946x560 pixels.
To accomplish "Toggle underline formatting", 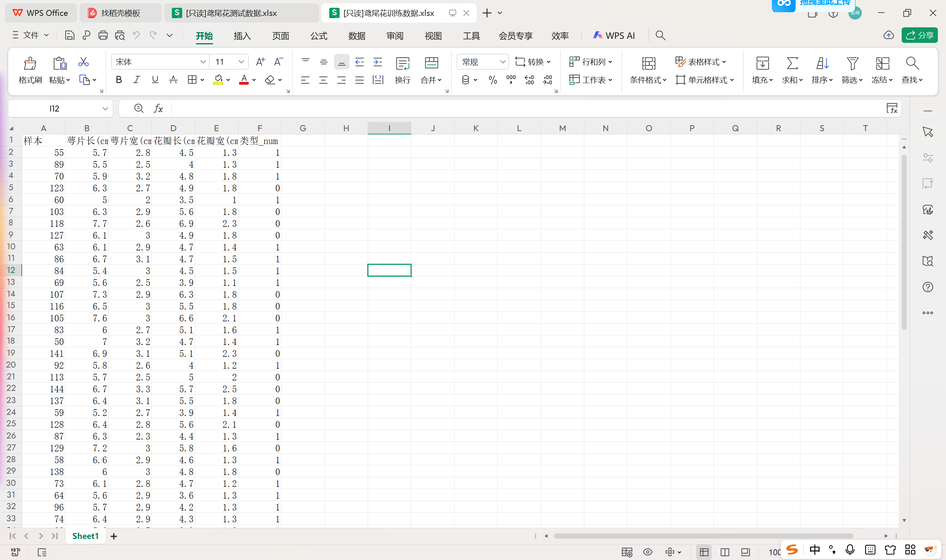I will click(155, 80).
